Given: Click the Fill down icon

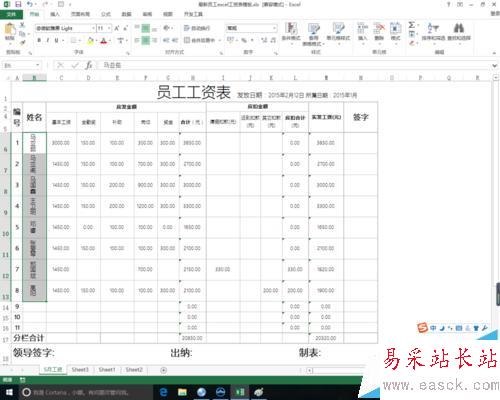Looking at the screenshot, I should [x=412, y=34].
